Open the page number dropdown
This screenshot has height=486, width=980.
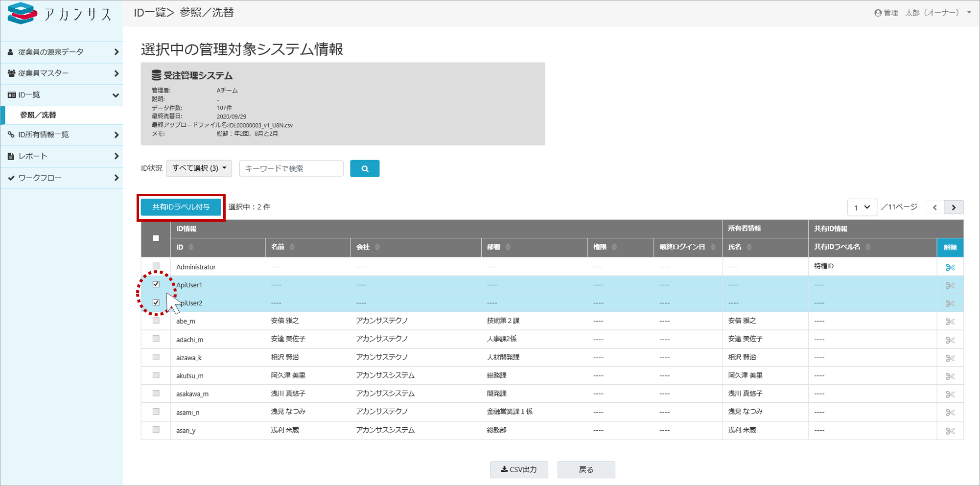862,207
